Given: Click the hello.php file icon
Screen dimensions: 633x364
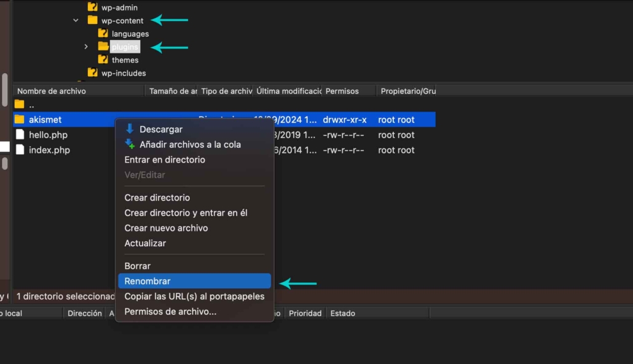Looking at the screenshot, I should [20, 135].
